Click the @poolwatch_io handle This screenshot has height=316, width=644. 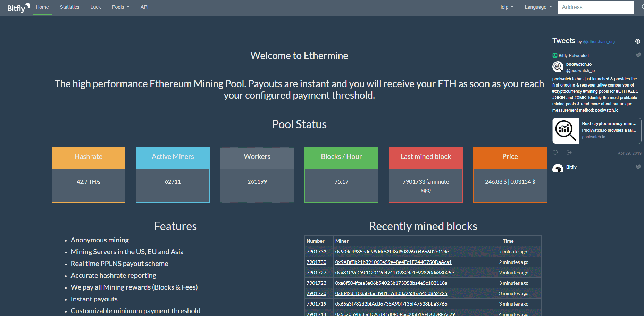(580, 71)
